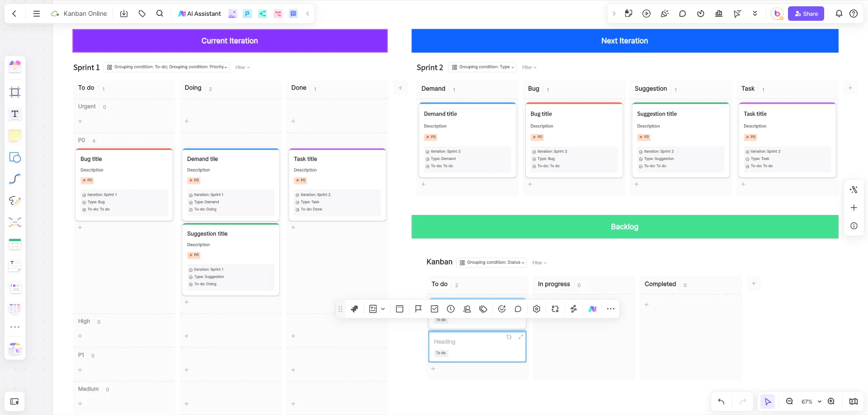The width and height of the screenshot is (868, 415).
Task: Open the Filter dropdown for Sprint 1
Action: pyautogui.click(x=242, y=67)
